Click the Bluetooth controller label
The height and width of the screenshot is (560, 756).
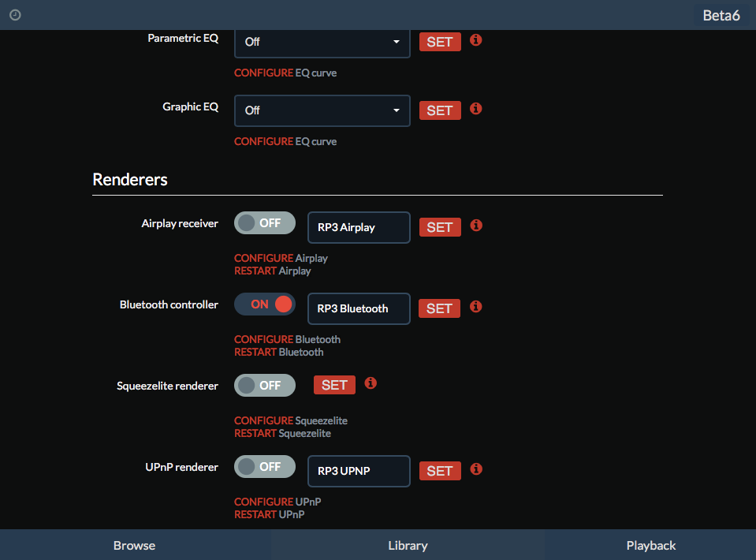[169, 304]
